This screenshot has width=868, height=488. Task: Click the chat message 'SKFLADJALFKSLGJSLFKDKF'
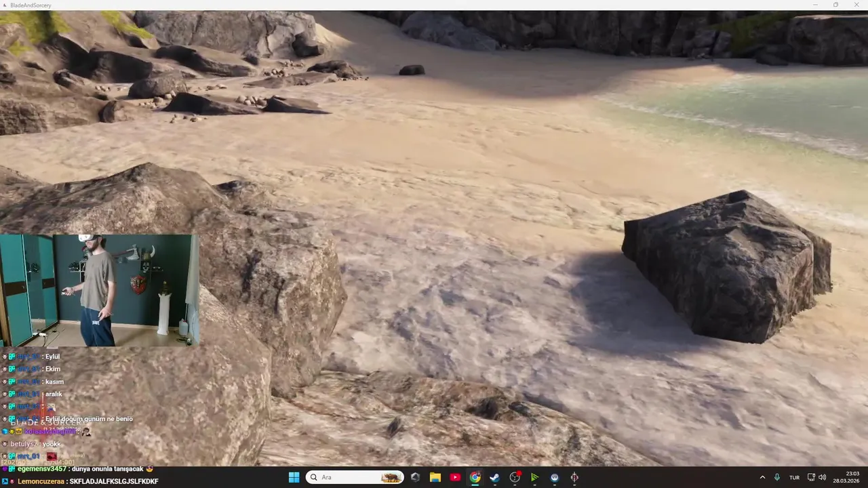coord(114,481)
